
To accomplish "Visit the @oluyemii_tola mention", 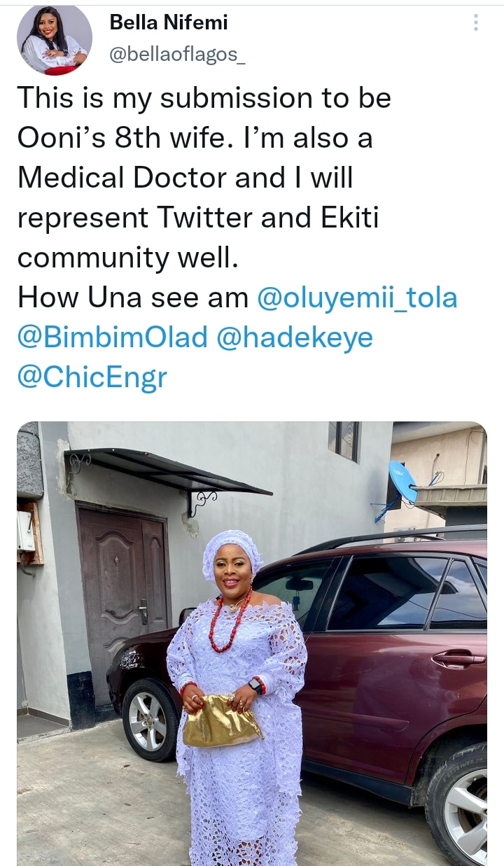I will pos(357,298).
